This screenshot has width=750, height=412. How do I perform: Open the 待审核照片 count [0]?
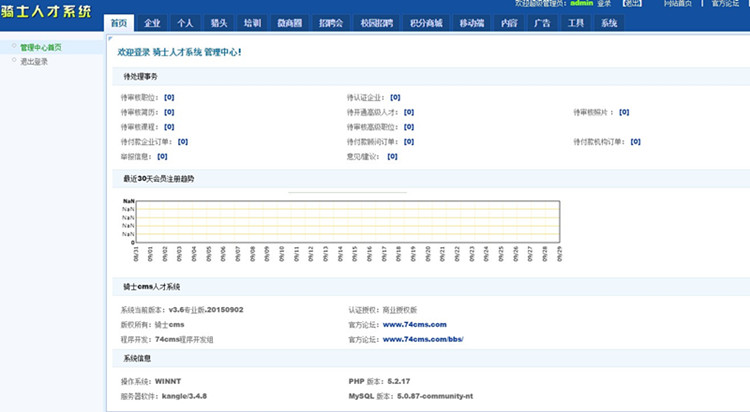(x=624, y=112)
